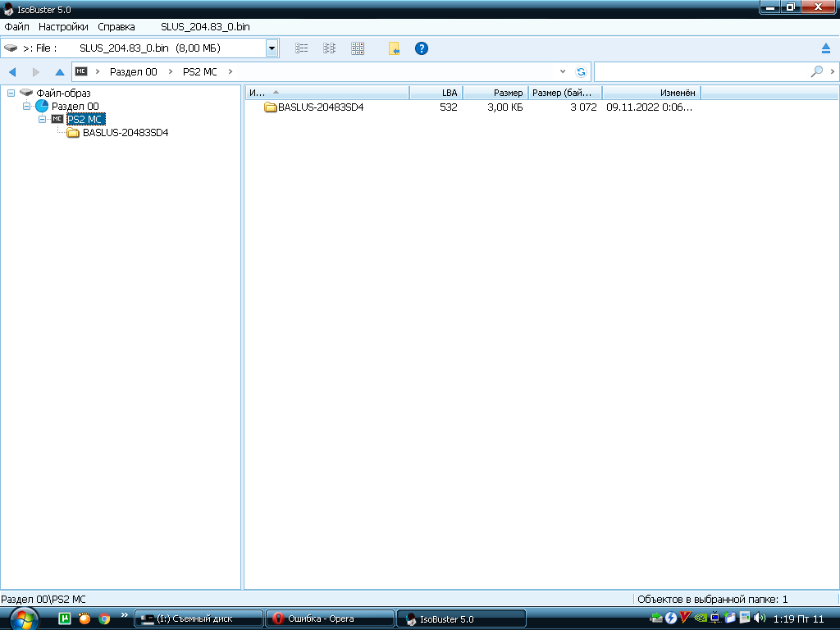Sort by LBA column header
Viewport: 840px width, 630px height.
[436, 93]
